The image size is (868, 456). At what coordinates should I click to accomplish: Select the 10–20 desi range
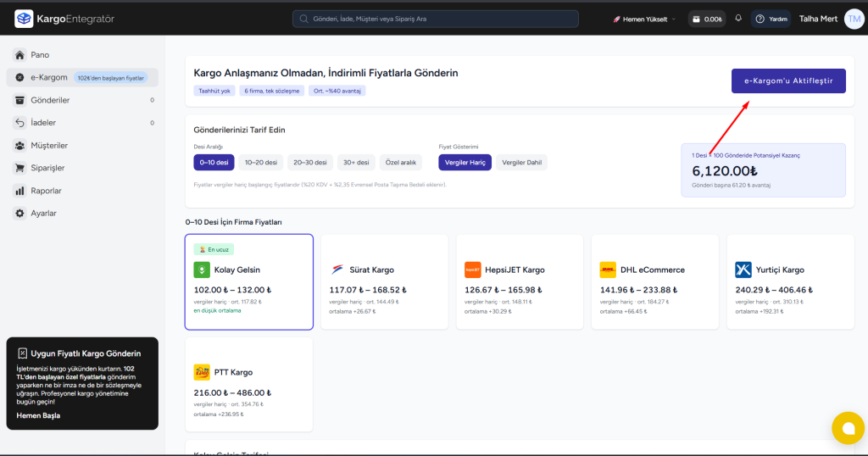coord(261,162)
